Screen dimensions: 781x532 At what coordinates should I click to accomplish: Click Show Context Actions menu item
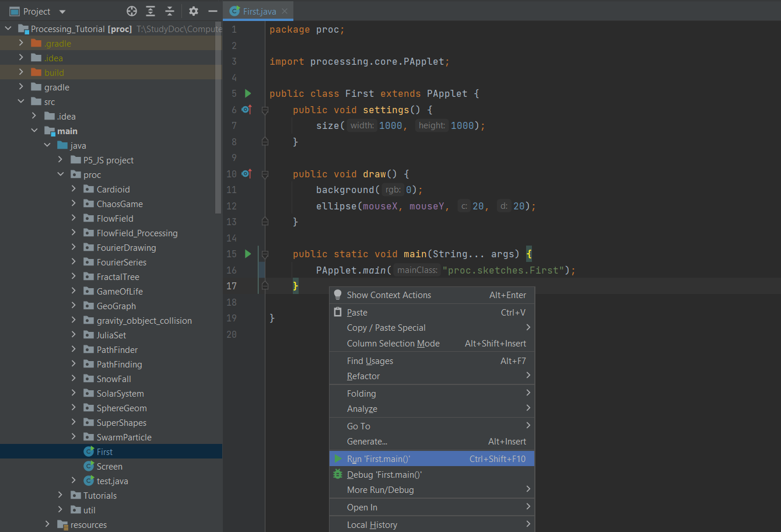tap(388, 295)
